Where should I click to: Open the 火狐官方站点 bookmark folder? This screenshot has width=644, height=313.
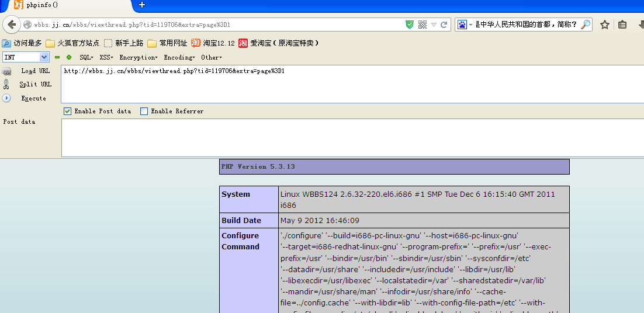72,43
